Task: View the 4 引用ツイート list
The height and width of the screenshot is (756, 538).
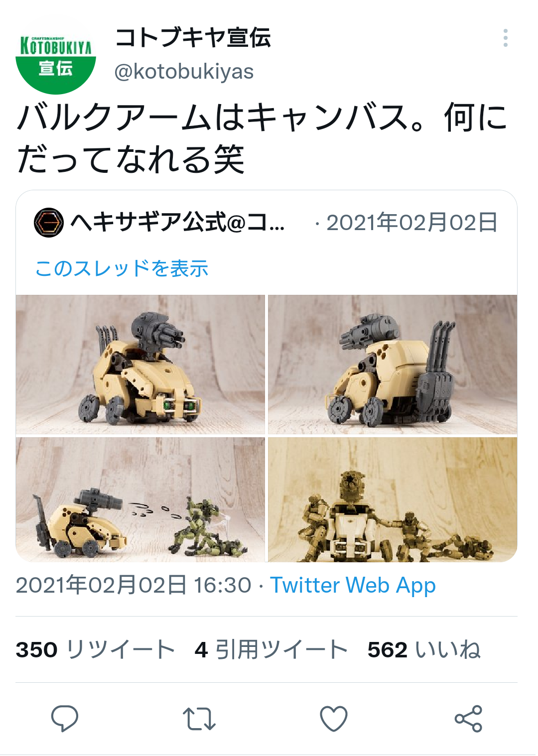Action: click(271, 649)
